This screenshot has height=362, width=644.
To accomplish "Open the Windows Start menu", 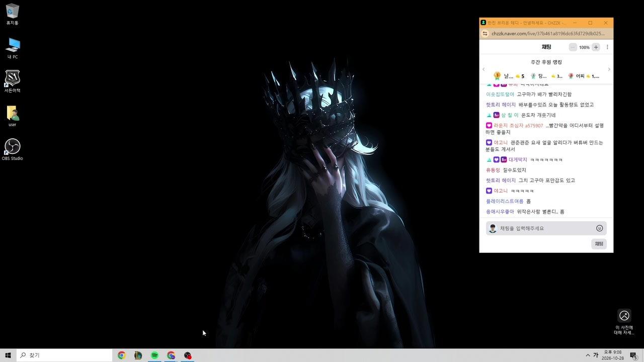I will (x=8, y=355).
